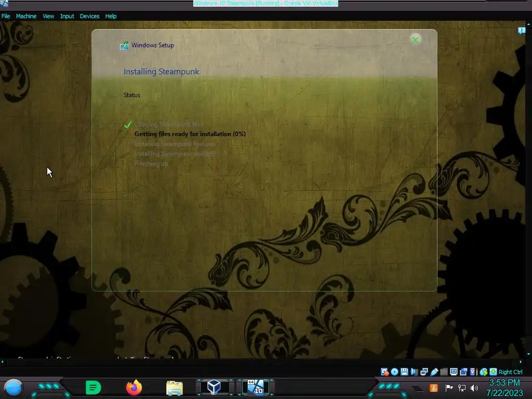Viewport: 532px width, 399px height.
Task: Click the hard disk activity indicator icon
Action: click(385, 372)
